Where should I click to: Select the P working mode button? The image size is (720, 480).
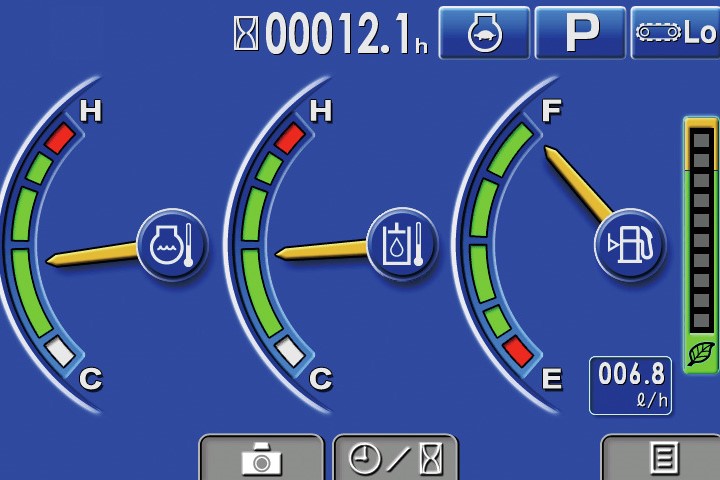point(580,33)
